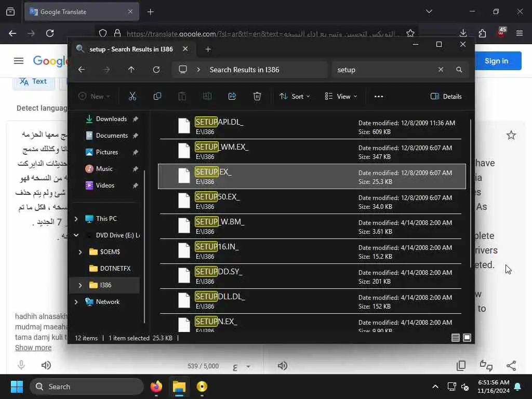
Task: Open the taskbar clock and date
Action: click(x=494, y=387)
